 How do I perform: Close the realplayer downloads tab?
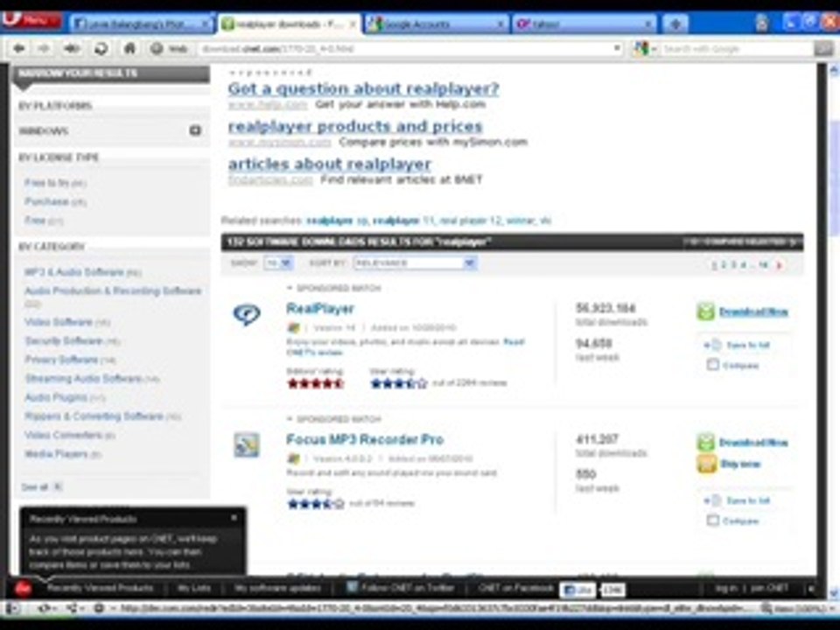(x=353, y=24)
